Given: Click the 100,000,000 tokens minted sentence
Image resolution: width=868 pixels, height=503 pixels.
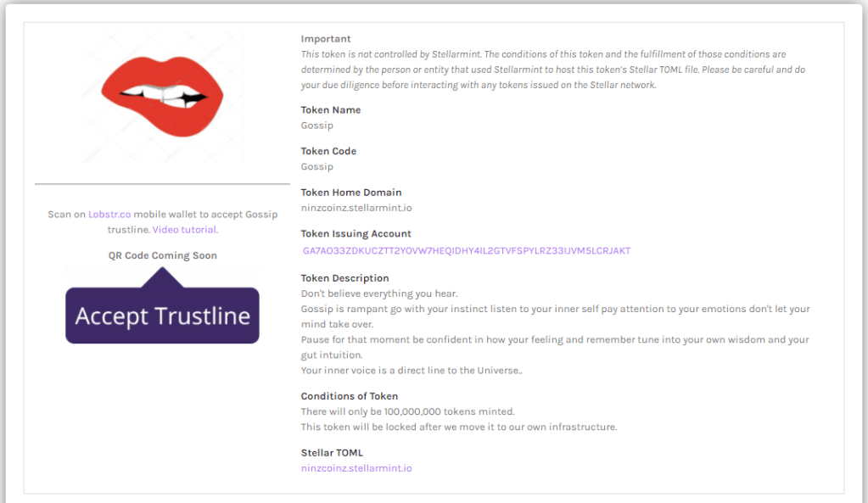Looking at the screenshot, I should pos(407,411).
